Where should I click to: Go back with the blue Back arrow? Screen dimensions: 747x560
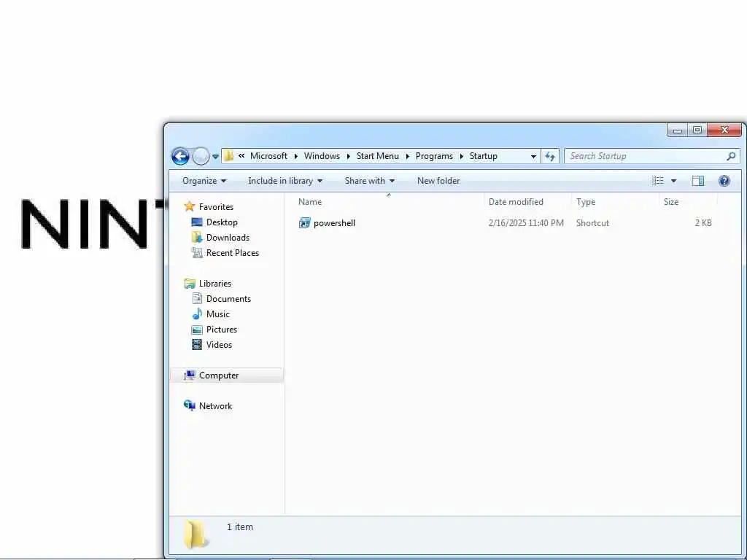click(x=180, y=156)
